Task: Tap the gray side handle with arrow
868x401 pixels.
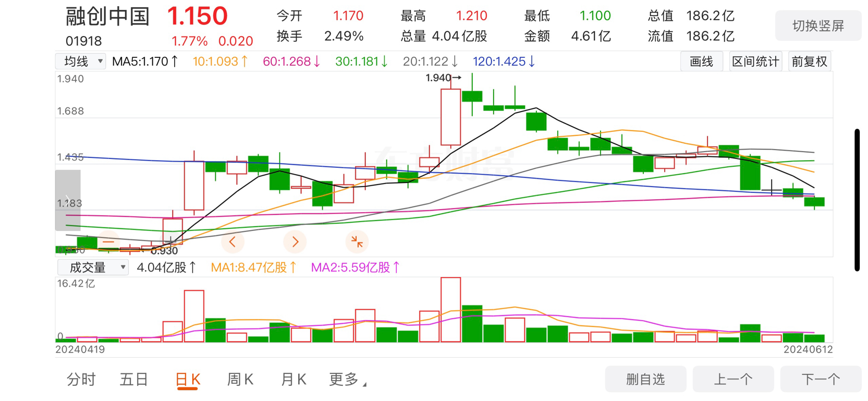Action: click(x=68, y=200)
